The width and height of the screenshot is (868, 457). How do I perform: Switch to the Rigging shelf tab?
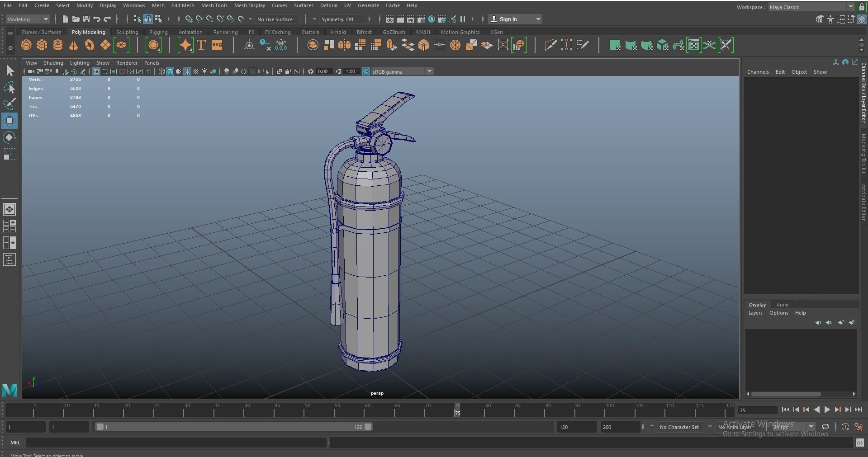coord(158,32)
